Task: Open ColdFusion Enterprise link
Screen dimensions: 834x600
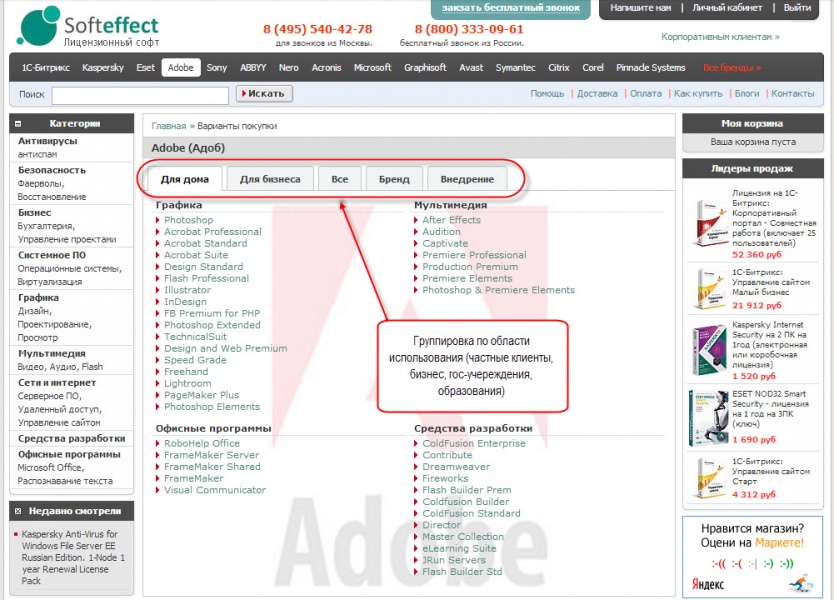Action: click(474, 443)
